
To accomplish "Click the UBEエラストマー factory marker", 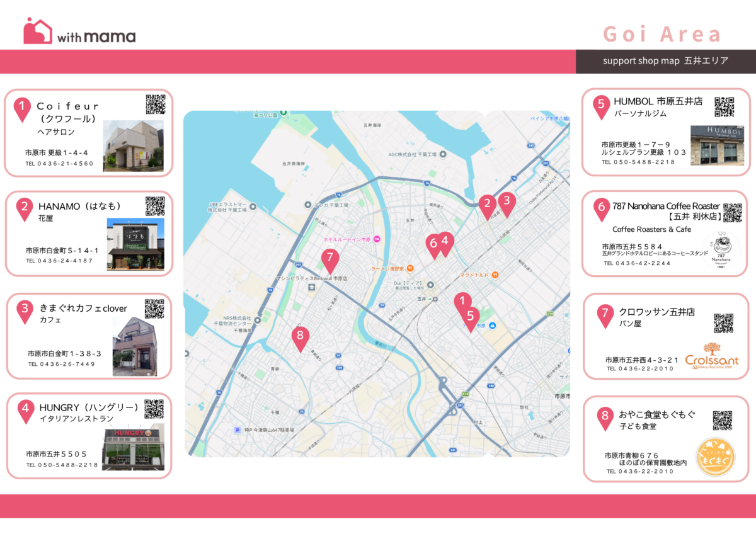I will coord(253,206).
